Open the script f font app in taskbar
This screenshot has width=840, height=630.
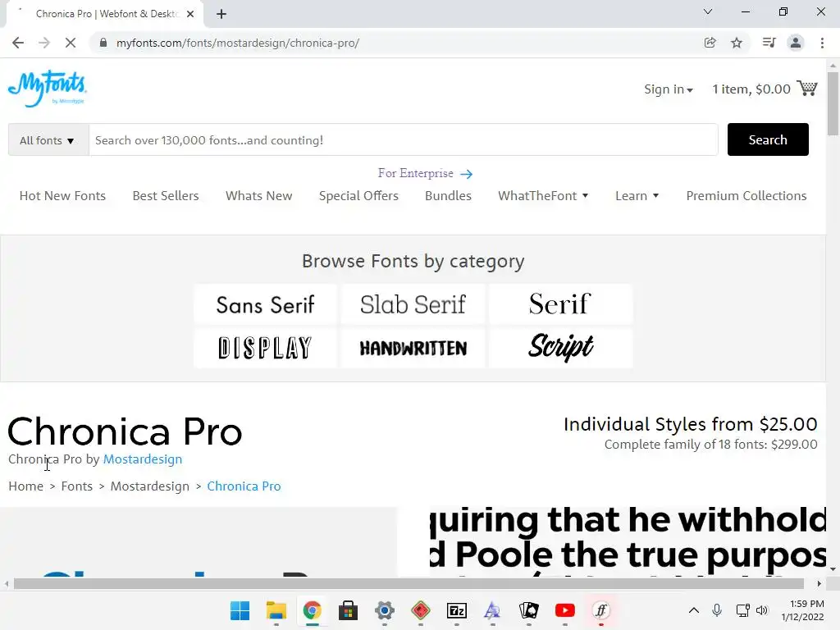[601, 610]
